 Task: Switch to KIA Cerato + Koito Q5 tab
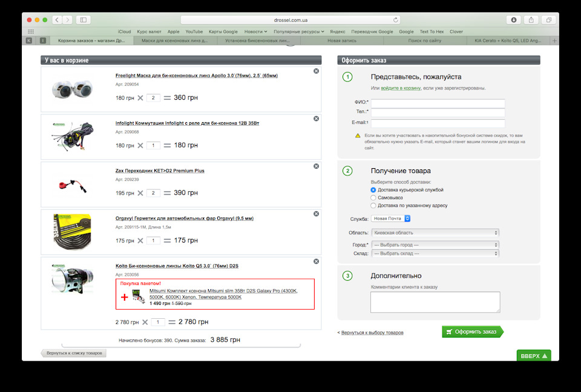508,41
